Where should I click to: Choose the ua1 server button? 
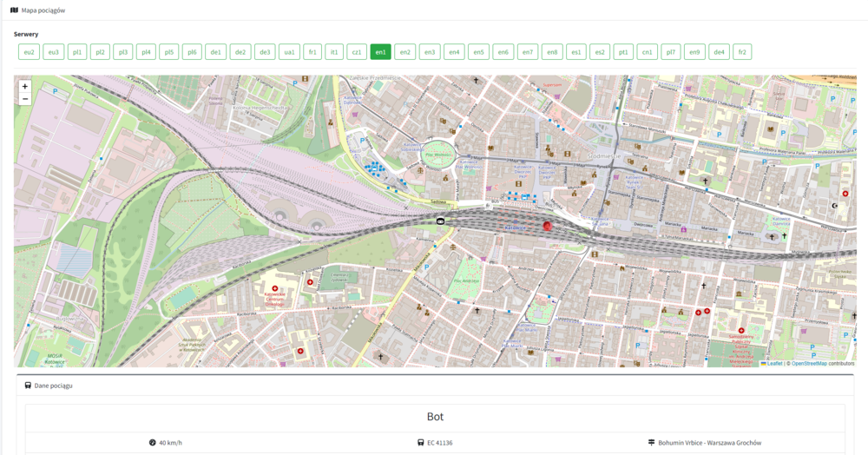tap(289, 52)
